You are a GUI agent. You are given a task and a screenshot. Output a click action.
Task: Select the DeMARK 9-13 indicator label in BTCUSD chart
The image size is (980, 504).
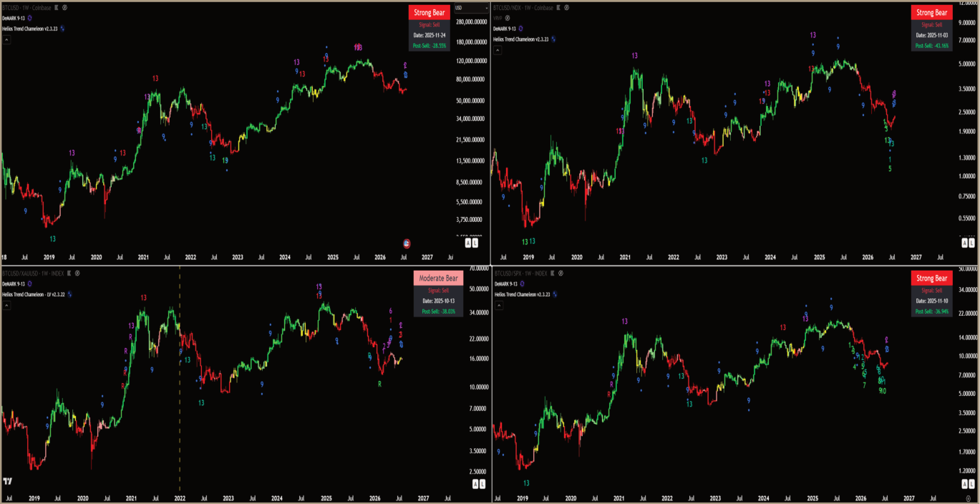pos(14,18)
